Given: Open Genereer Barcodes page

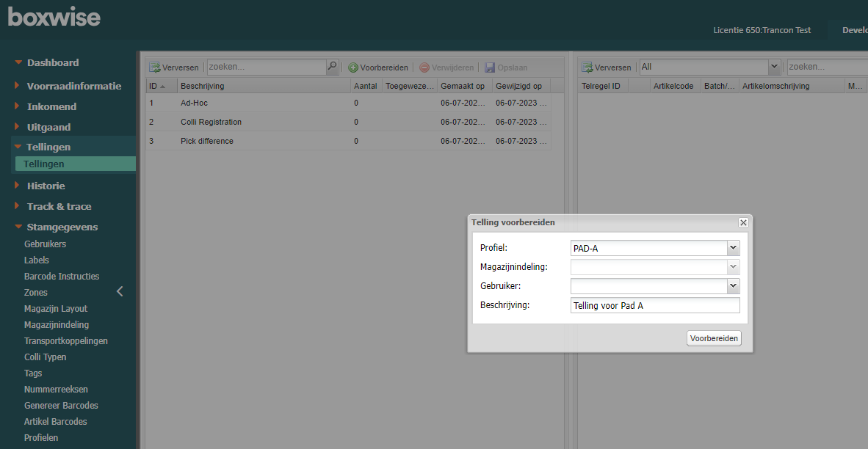Looking at the screenshot, I should tap(61, 406).
